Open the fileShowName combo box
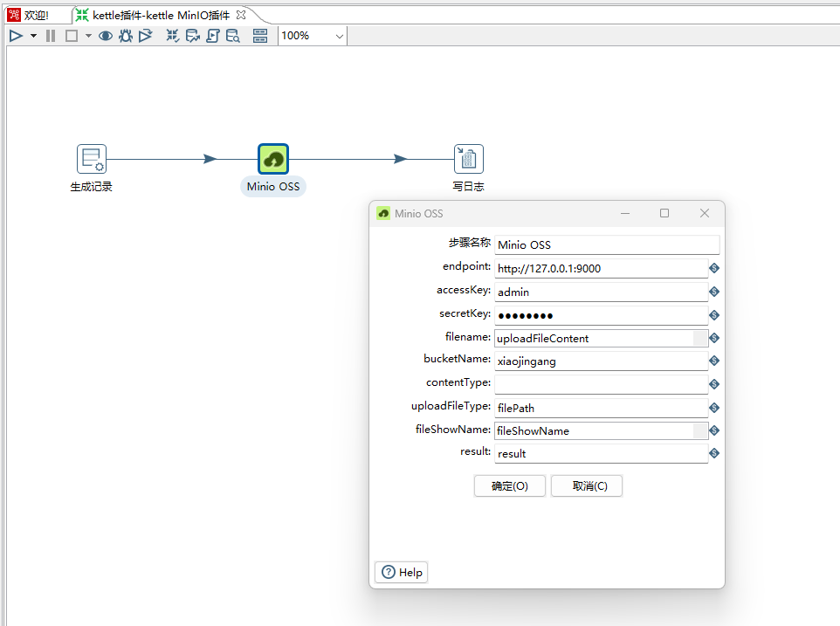This screenshot has width=840, height=626. pyautogui.click(x=700, y=430)
